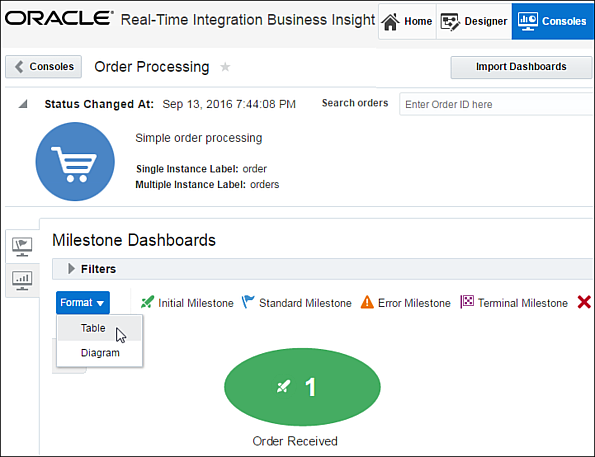
Task: Mark Order Processing as favorite star
Action: point(225,67)
